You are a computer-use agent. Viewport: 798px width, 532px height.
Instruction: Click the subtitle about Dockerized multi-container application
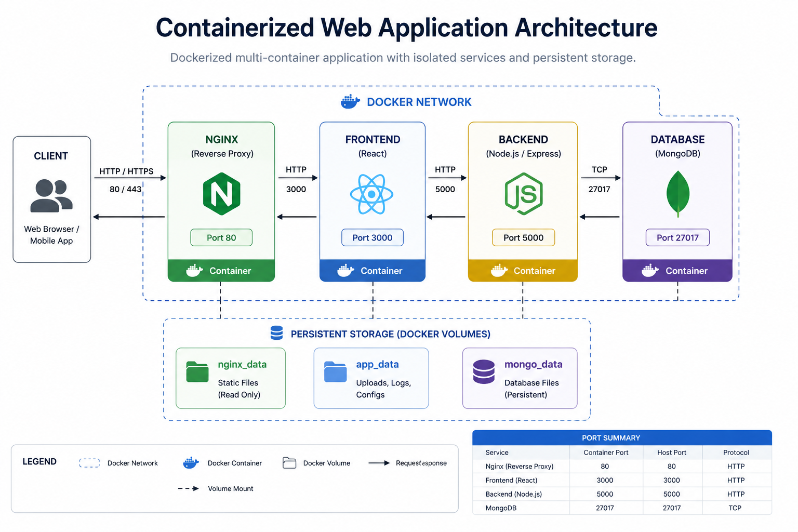403,58
